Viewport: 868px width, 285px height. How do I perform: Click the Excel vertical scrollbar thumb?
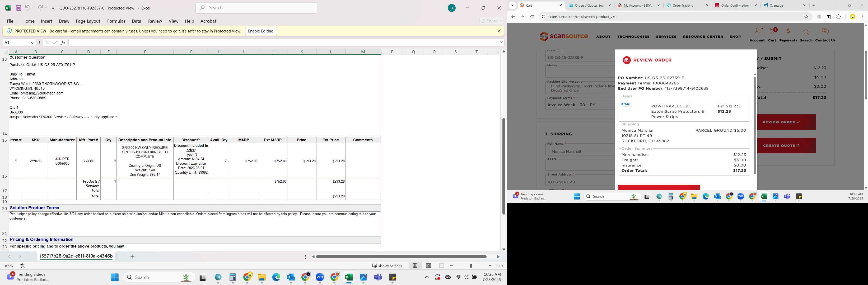(x=503, y=166)
